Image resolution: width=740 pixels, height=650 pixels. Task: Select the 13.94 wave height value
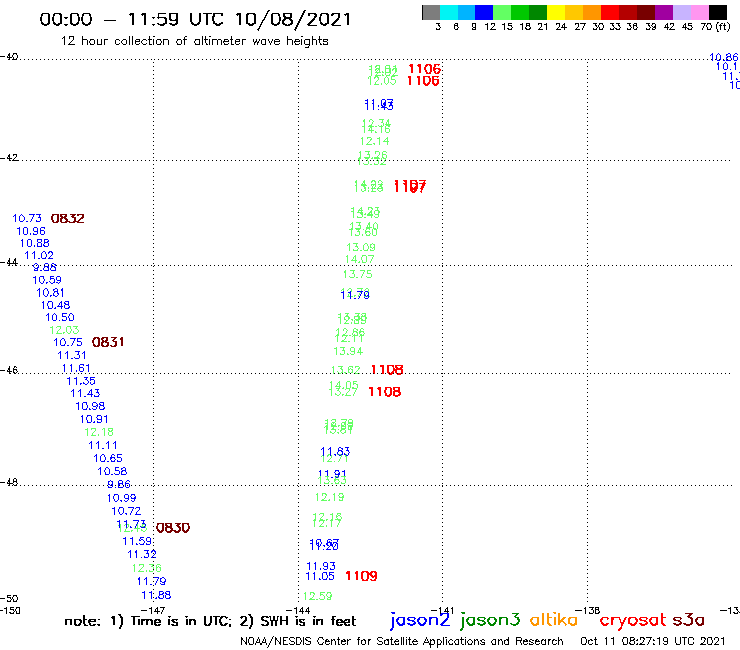pyautogui.click(x=348, y=351)
